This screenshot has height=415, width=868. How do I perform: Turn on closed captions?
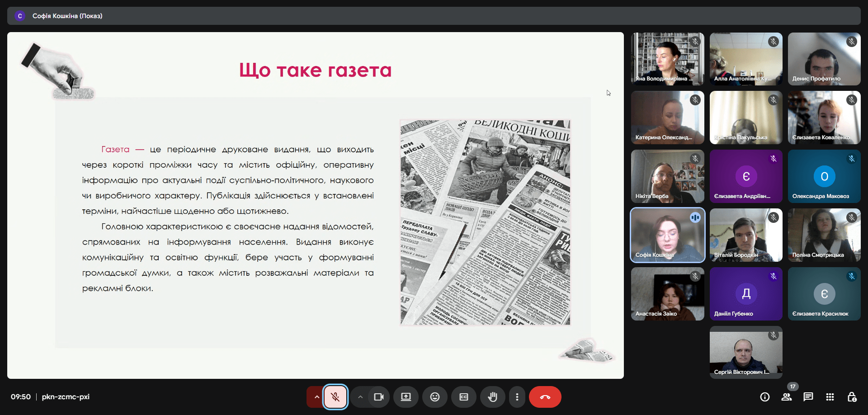coord(463,397)
